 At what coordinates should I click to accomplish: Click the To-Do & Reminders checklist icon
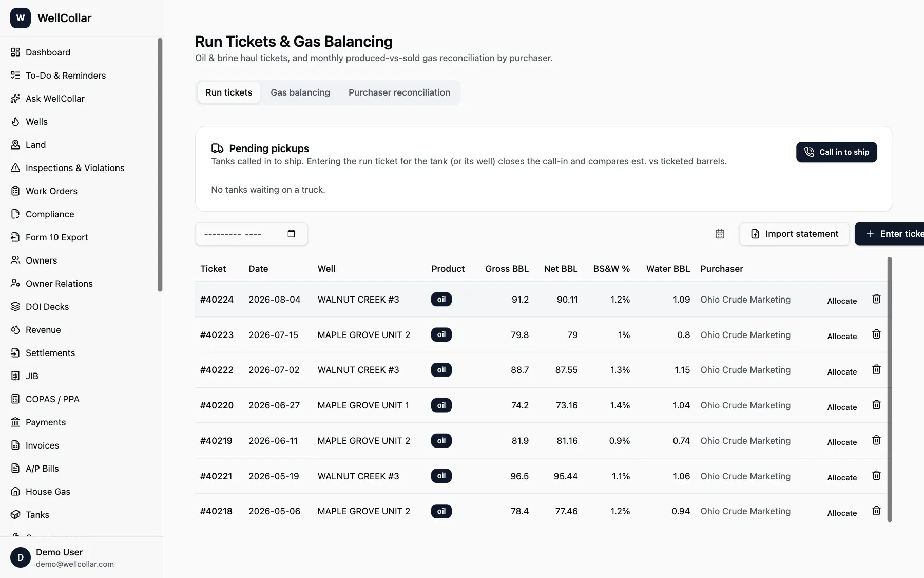pyautogui.click(x=15, y=76)
